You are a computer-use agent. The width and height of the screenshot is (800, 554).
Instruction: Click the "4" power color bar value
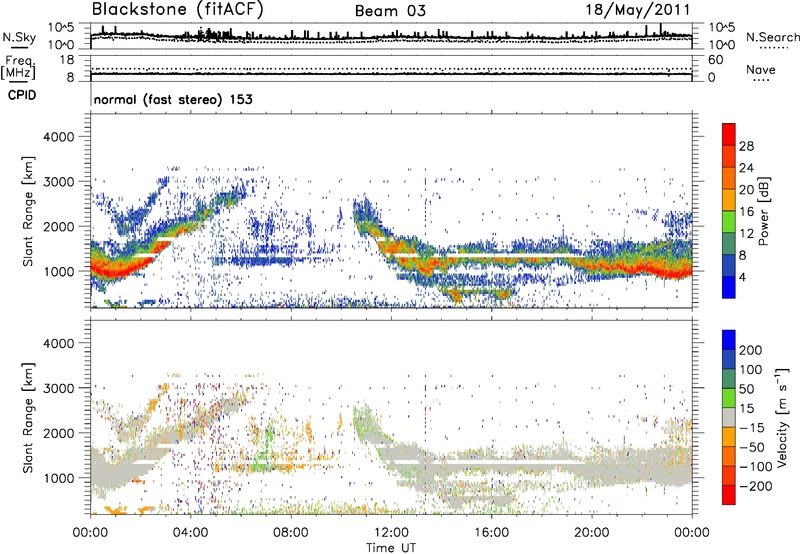coord(742,277)
